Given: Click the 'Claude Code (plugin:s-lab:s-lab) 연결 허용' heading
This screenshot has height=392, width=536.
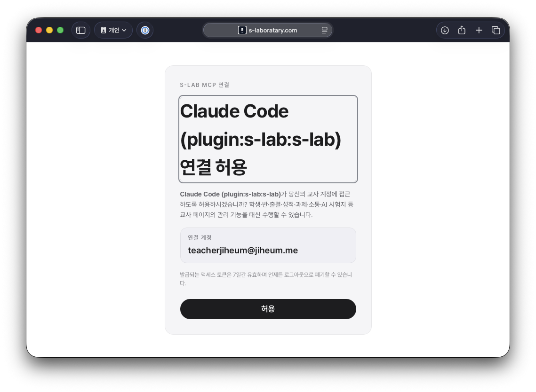Looking at the screenshot, I should (x=268, y=139).
